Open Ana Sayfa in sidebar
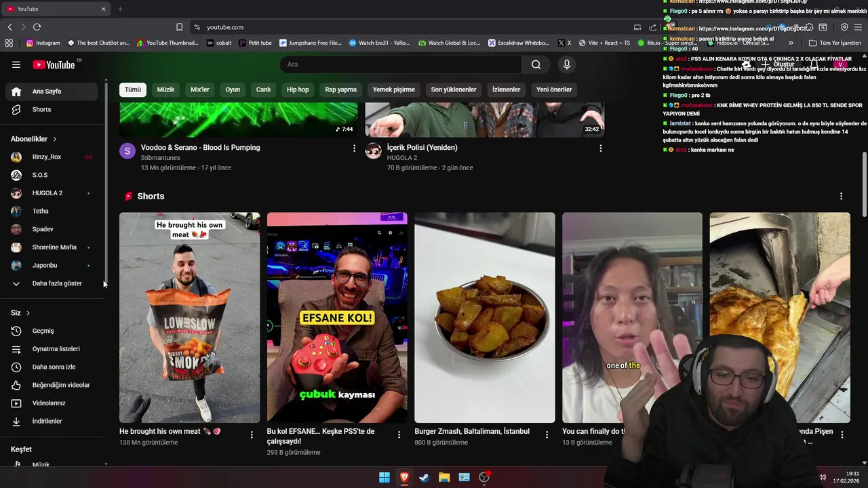 (52, 91)
